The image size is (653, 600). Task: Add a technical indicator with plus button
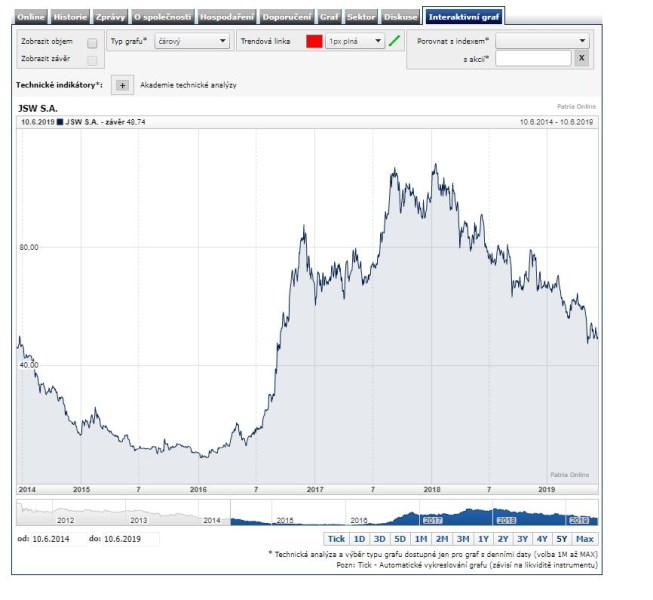[122, 86]
